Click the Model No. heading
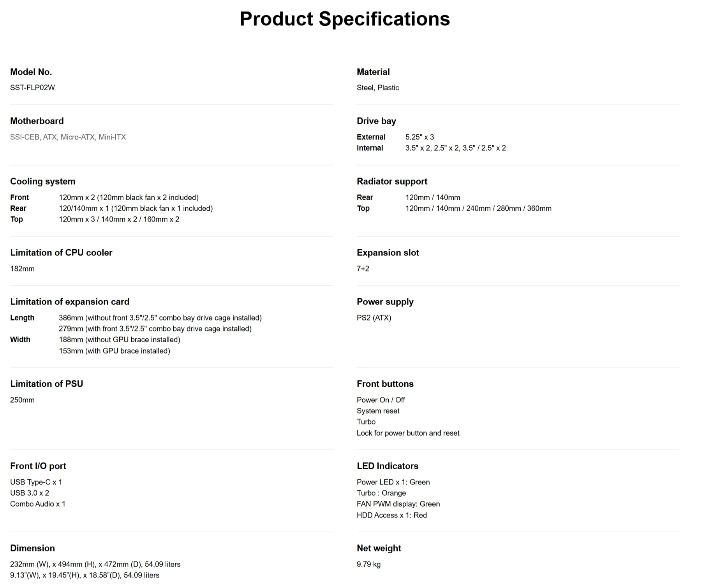 (x=31, y=72)
